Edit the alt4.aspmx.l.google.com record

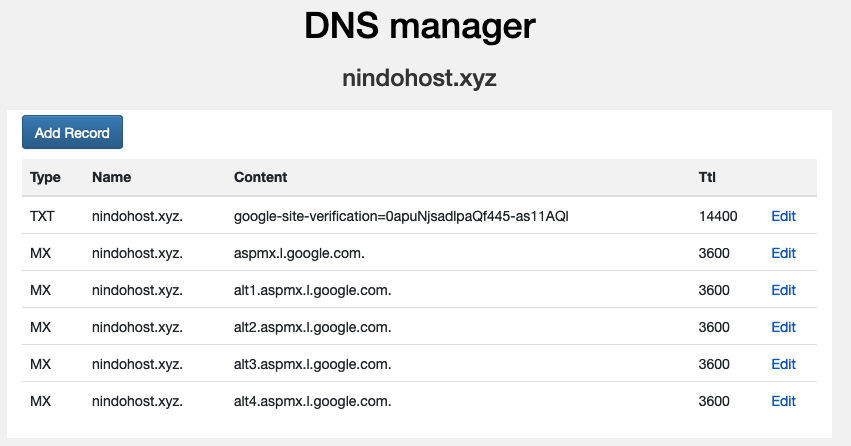(x=783, y=401)
